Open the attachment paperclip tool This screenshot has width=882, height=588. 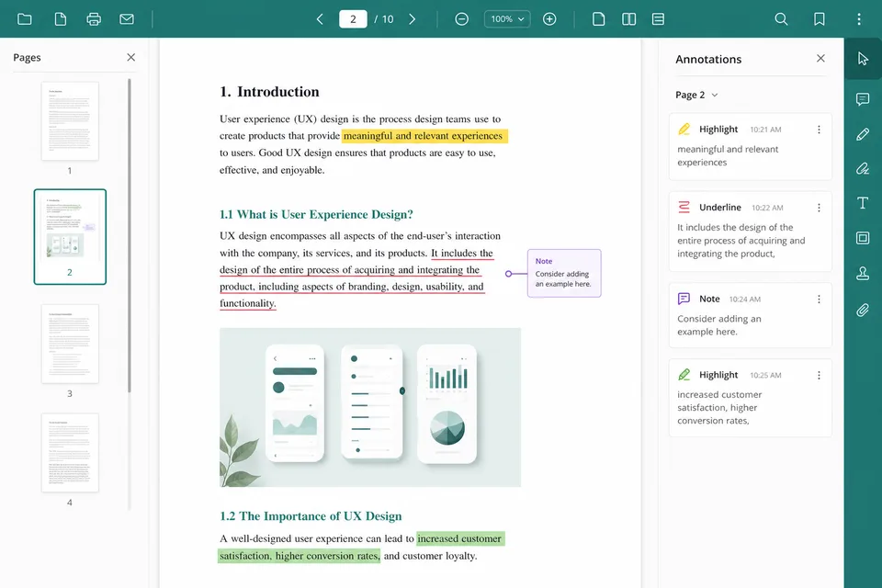click(863, 310)
